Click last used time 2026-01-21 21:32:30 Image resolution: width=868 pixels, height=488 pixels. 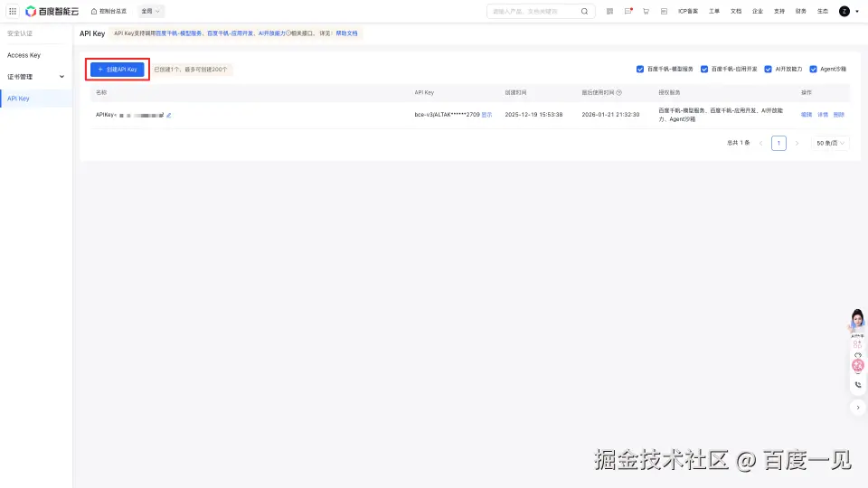(610, 115)
